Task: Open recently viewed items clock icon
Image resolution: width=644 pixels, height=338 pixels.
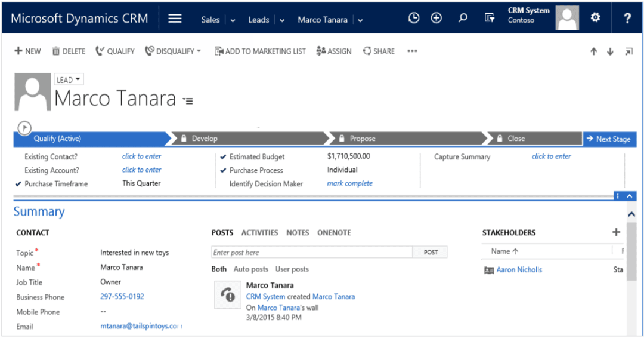Action: (414, 18)
